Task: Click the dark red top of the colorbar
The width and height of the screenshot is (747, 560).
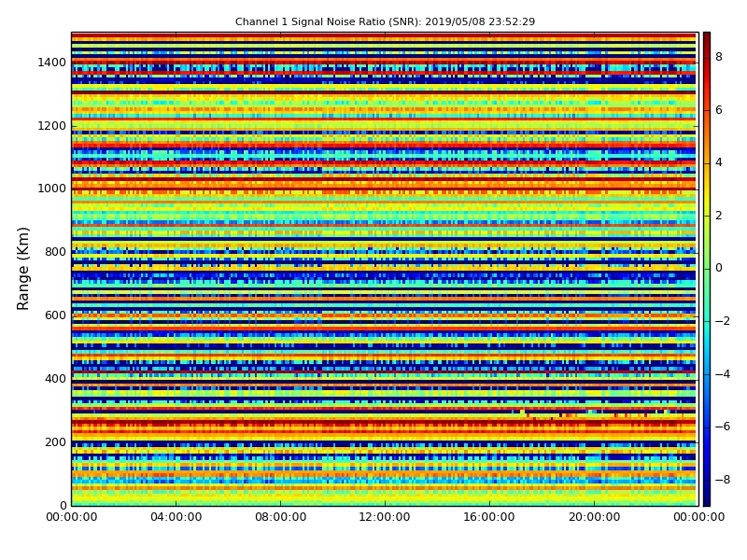Action: [x=707, y=37]
